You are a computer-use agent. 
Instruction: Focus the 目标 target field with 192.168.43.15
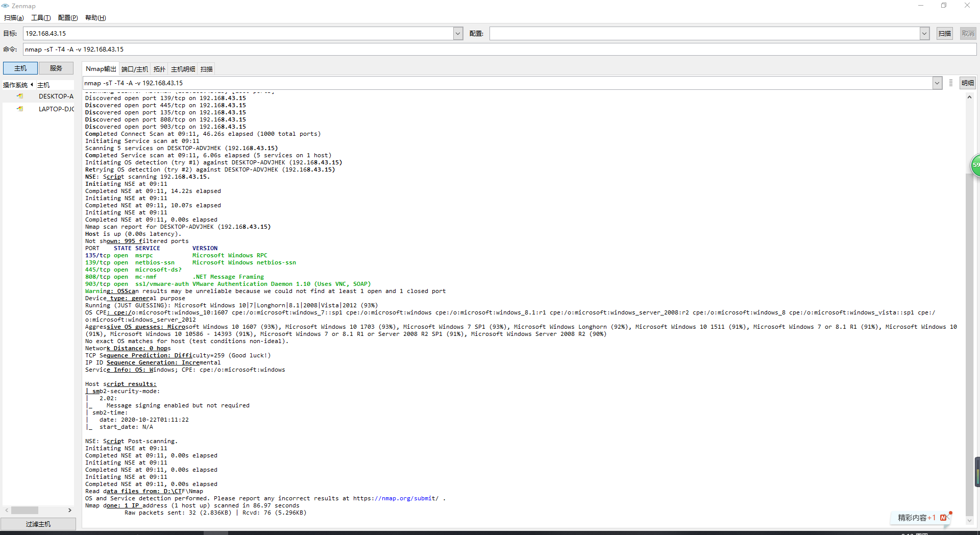pyautogui.click(x=238, y=34)
